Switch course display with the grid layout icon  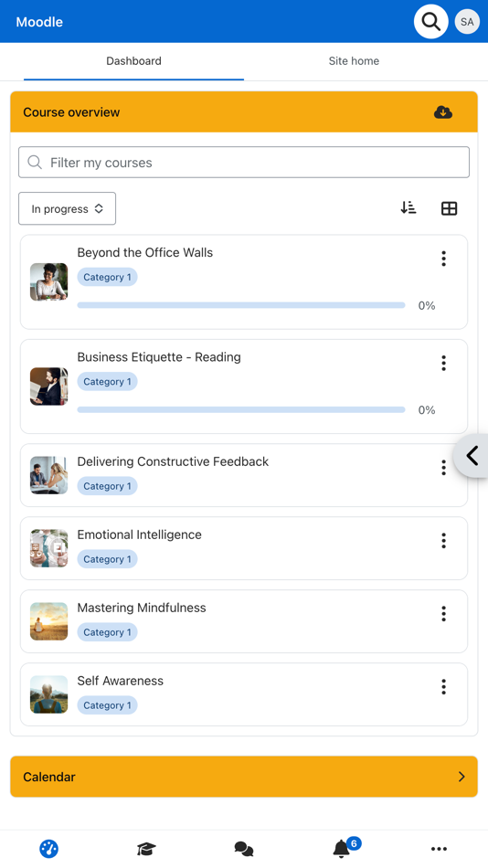click(x=449, y=208)
